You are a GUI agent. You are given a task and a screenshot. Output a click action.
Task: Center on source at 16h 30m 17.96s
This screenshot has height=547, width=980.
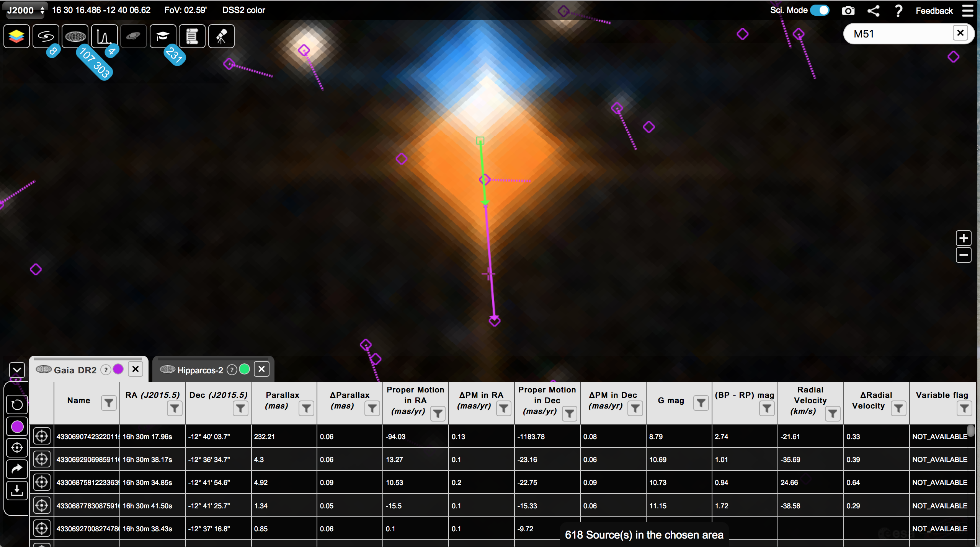pyautogui.click(x=42, y=436)
